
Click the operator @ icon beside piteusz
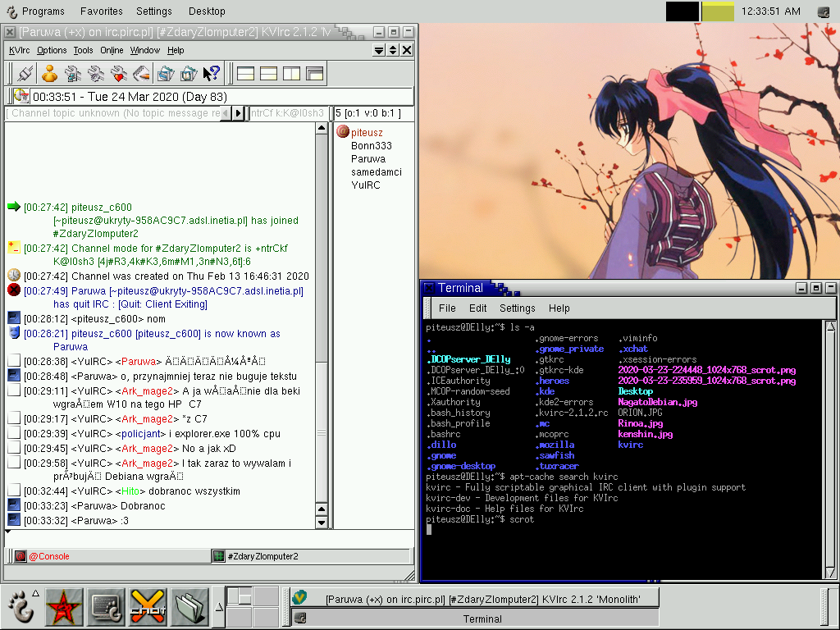click(x=342, y=131)
